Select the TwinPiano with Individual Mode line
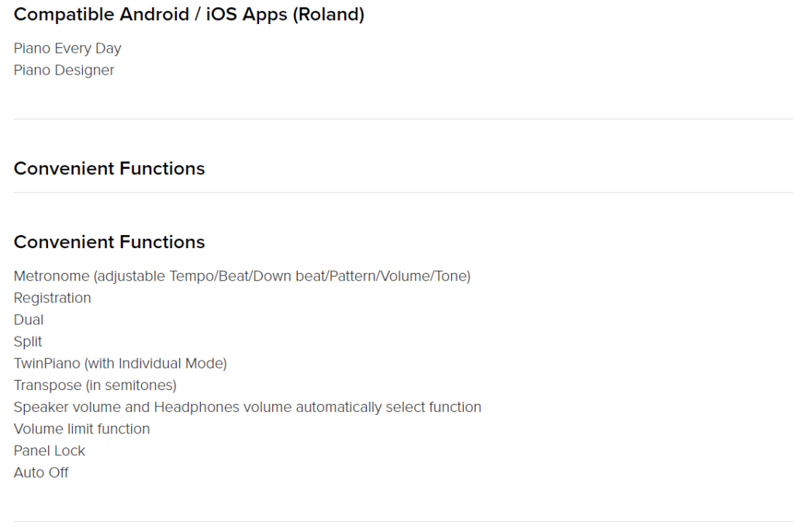The width and height of the screenshot is (794, 532). click(120, 363)
